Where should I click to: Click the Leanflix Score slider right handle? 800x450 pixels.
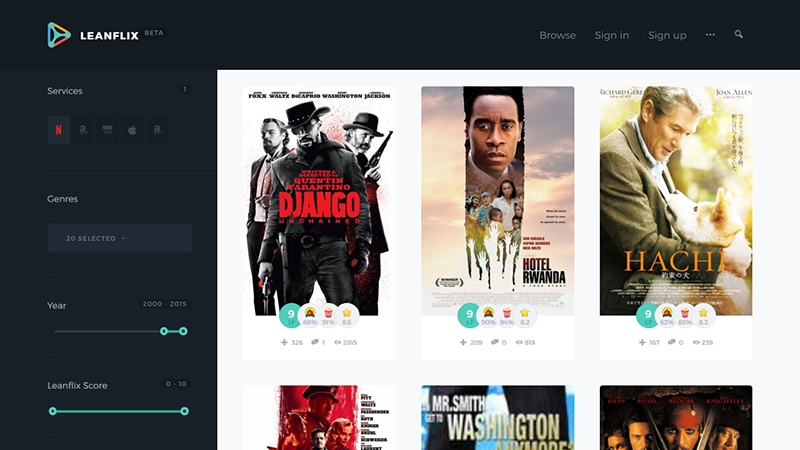click(x=185, y=411)
